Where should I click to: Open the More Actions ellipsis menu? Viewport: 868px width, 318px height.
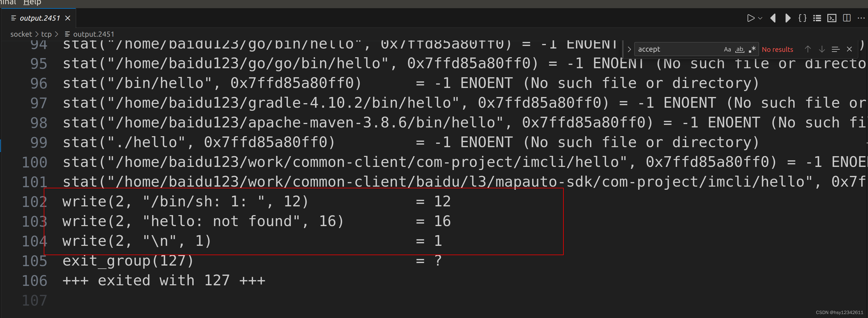[x=861, y=18]
